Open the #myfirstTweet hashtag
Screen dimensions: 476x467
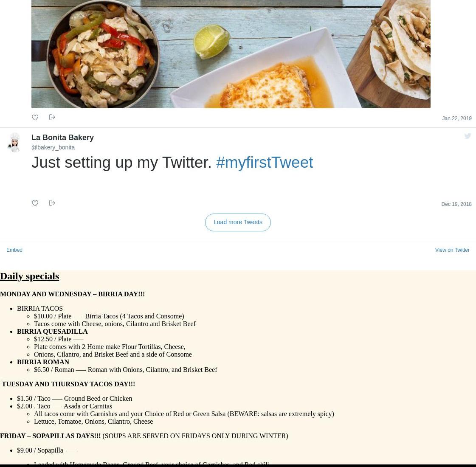pos(265,162)
